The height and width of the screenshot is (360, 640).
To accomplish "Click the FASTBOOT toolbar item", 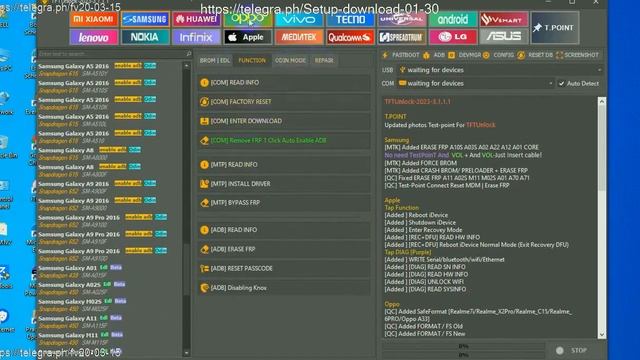I will coord(401,55).
